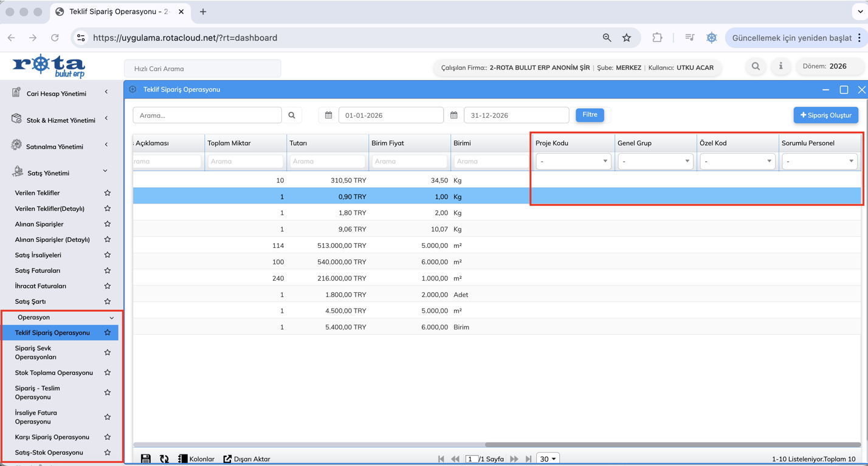The width and height of the screenshot is (868, 466).
Task: Select Karşı Sipariş Operasyonu menu item
Action: [52, 437]
